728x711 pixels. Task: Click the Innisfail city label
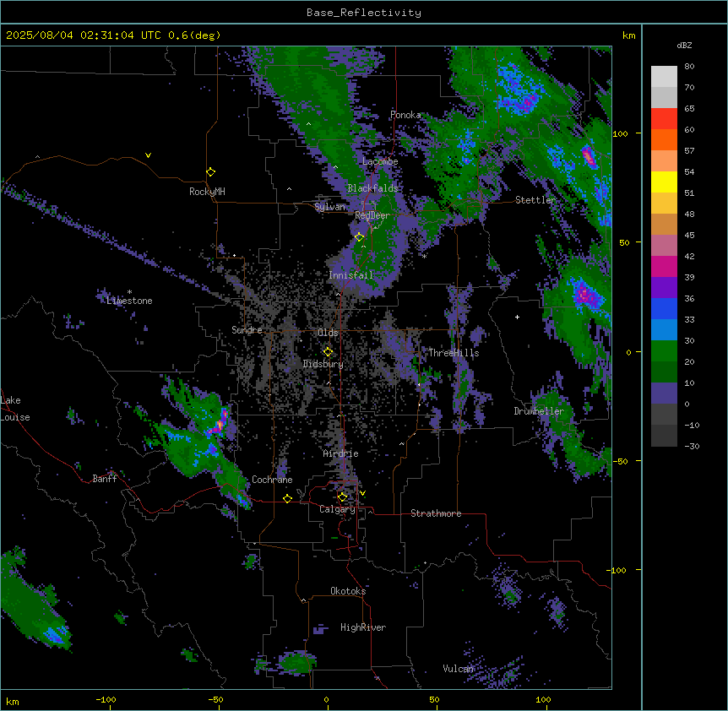click(350, 275)
